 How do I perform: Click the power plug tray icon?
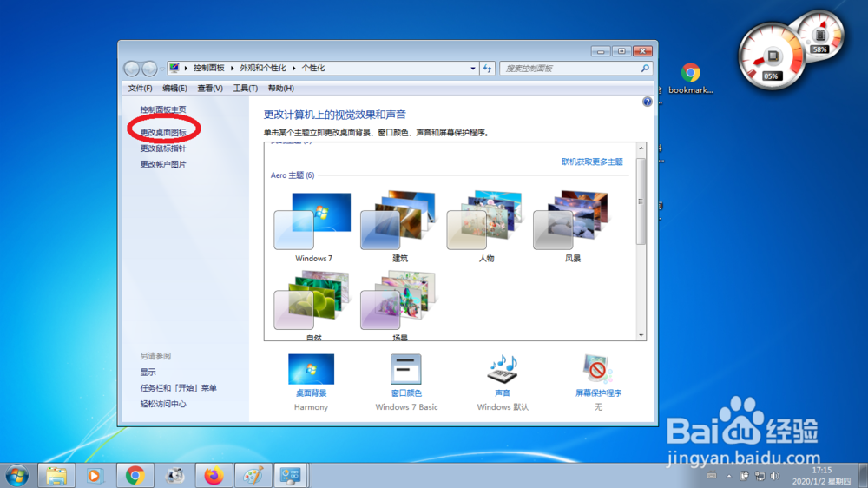[x=744, y=476]
